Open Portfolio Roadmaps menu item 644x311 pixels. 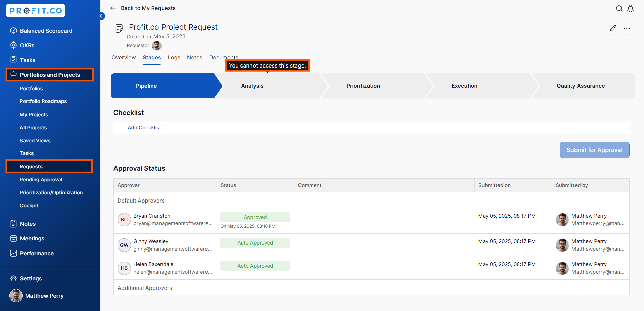click(43, 101)
